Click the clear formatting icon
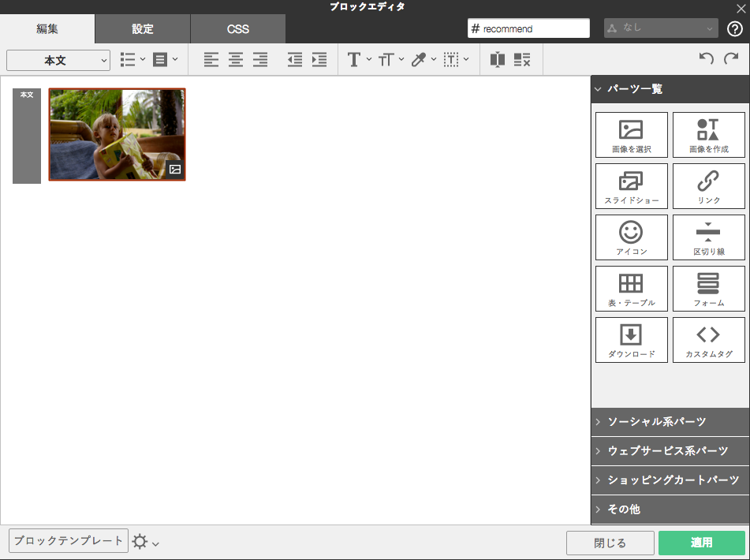Image resolution: width=750 pixels, height=560 pixels. click(x=522, y=60)
